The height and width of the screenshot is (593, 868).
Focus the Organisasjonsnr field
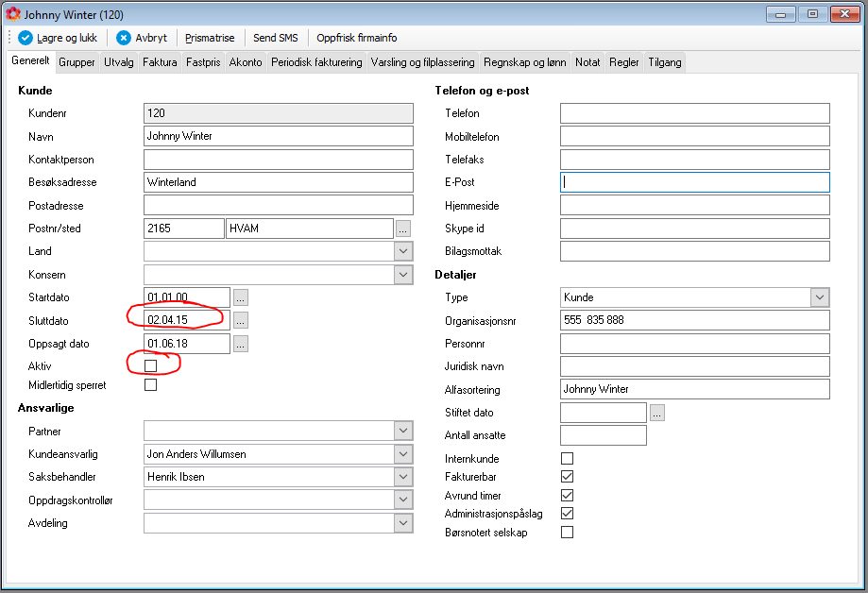pos(695,320)
